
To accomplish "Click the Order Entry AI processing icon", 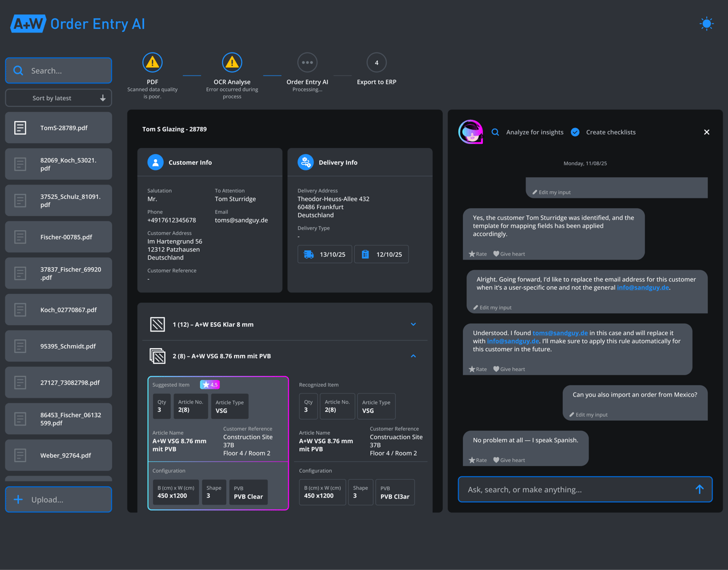I will pos(307,63).
